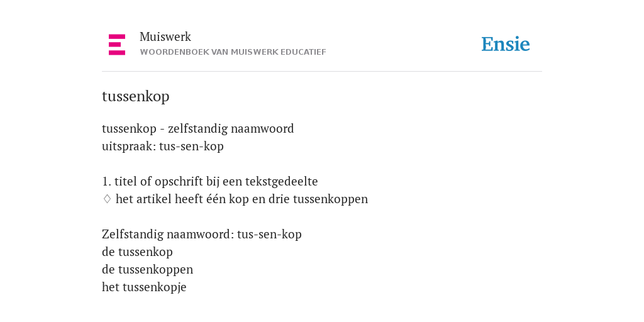Click the horizontal divider below the header

coord(322,72)
